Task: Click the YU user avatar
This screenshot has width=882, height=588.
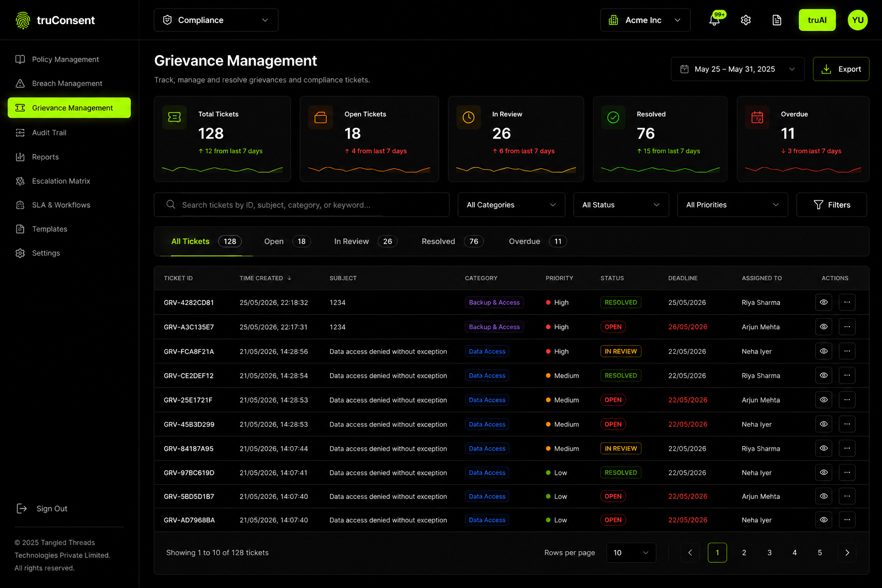Action: coord(857,20)
